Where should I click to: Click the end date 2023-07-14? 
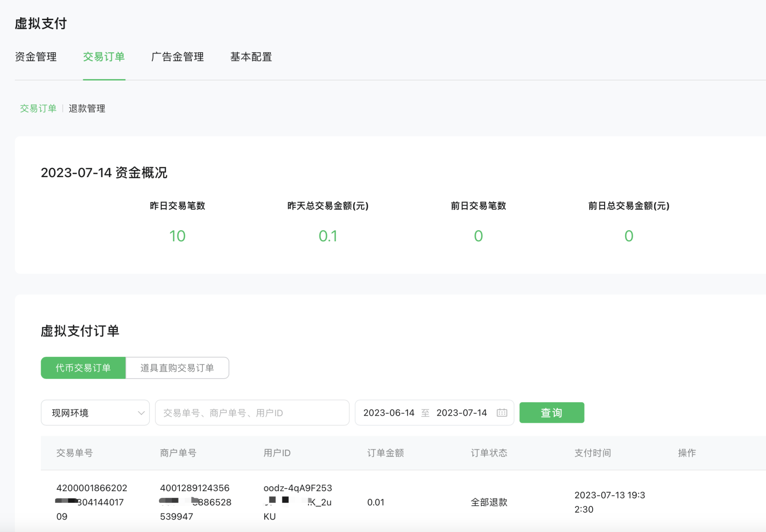click(462, 413)
